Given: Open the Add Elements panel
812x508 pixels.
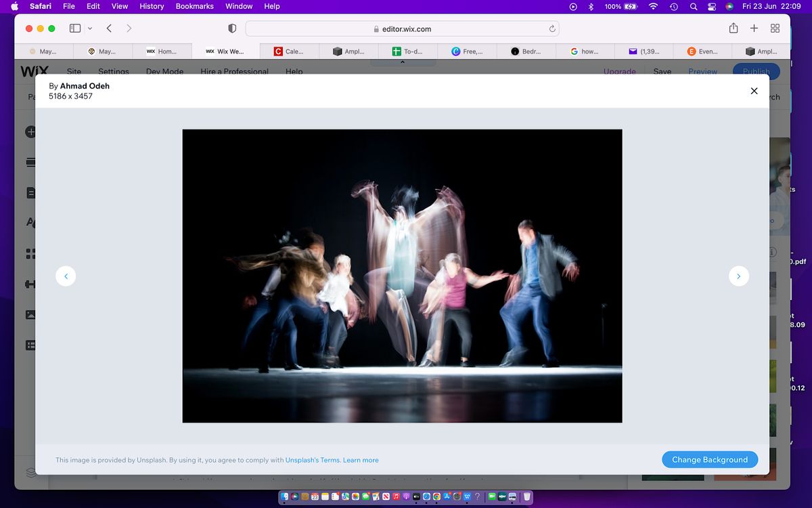Looking at the screenshot, I should pos(29,132).
